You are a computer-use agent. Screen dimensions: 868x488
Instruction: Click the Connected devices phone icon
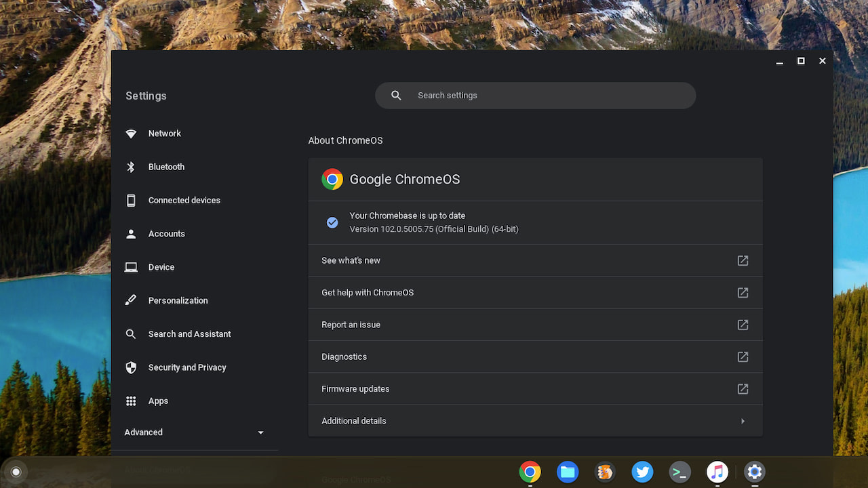pos(131,200)
